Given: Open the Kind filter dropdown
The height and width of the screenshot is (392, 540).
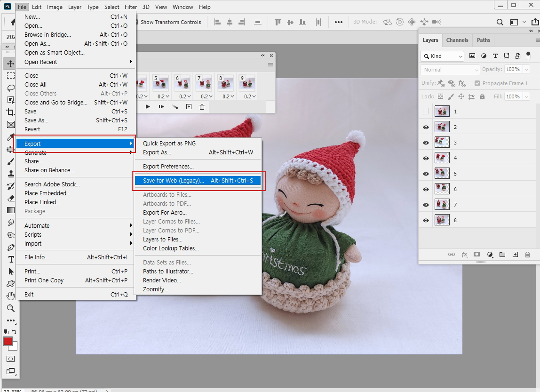Looking at the screenshot, I should [x=442, y=56].
